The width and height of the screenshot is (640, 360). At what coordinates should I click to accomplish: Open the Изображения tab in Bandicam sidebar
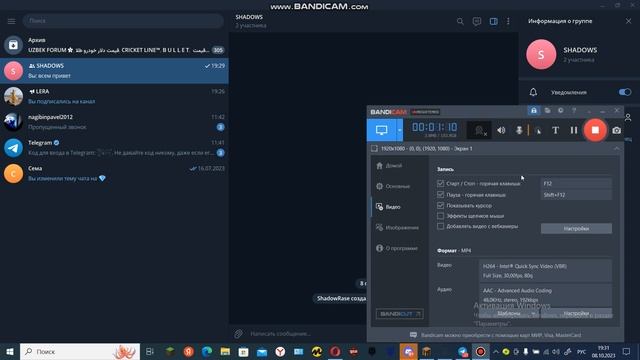point(397,227)
